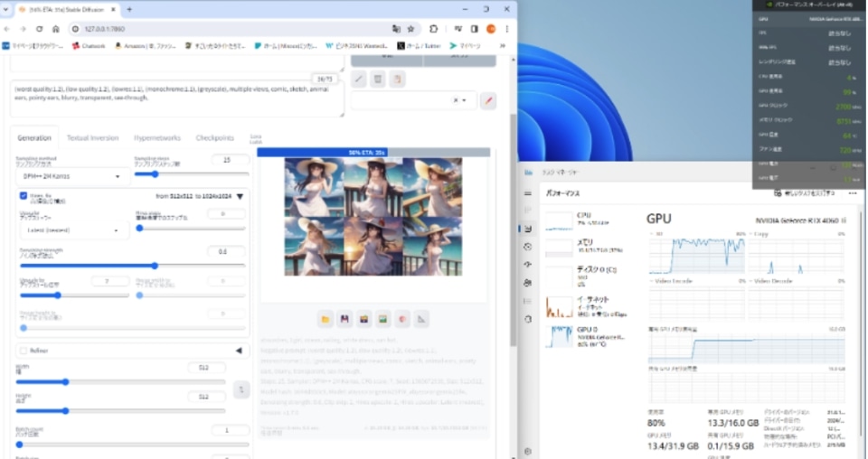Viewport: 868px width, 459px height.
Task: Collapse the Hires. fix section triangle
Action: 240,196
